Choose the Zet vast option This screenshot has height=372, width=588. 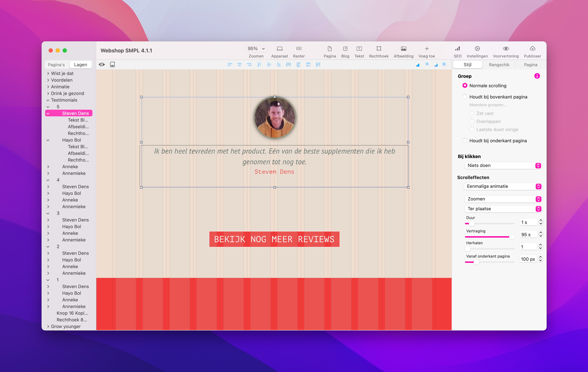472,113
